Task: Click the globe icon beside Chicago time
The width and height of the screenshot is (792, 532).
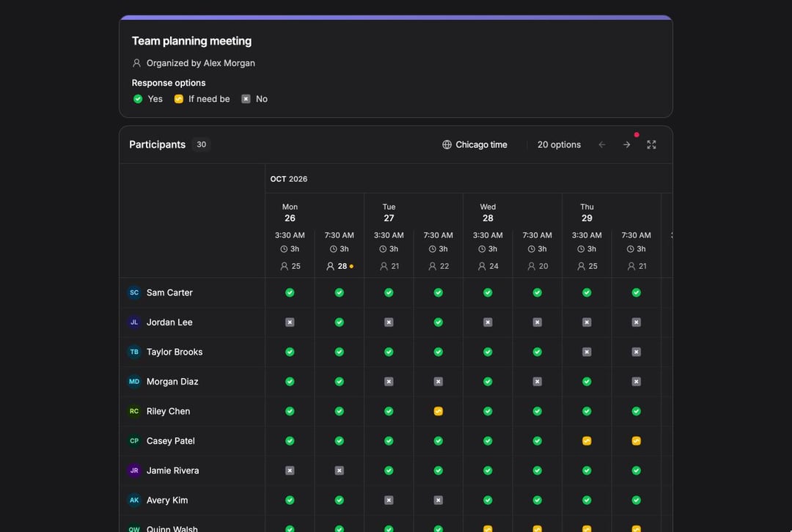Action: [447, 145]
